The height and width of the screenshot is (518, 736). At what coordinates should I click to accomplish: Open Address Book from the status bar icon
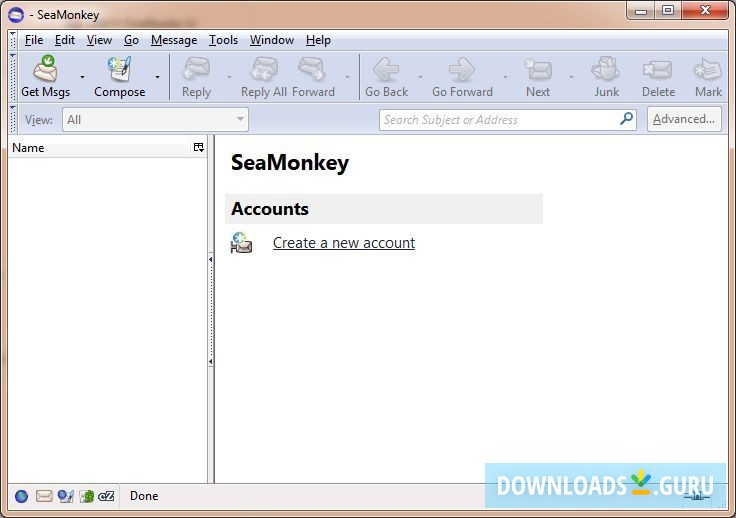coord(87,496)
